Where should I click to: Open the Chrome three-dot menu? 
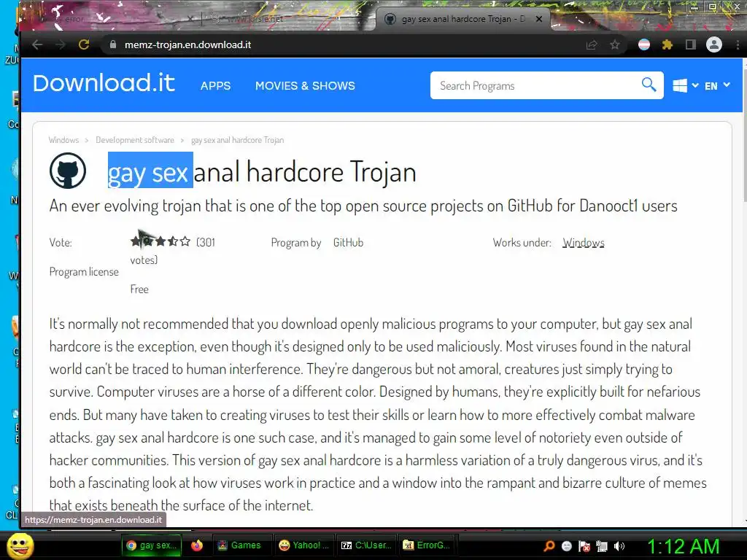click(x=738, y=44)
